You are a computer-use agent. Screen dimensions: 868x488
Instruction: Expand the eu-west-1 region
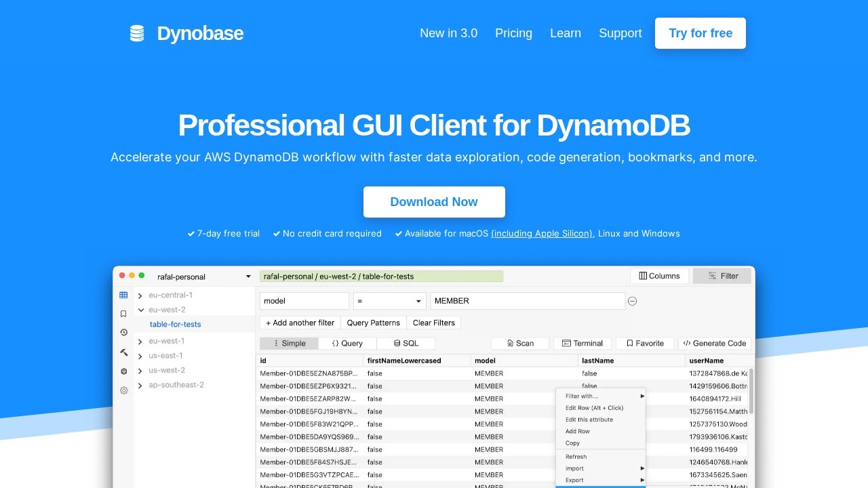point(140,341)
